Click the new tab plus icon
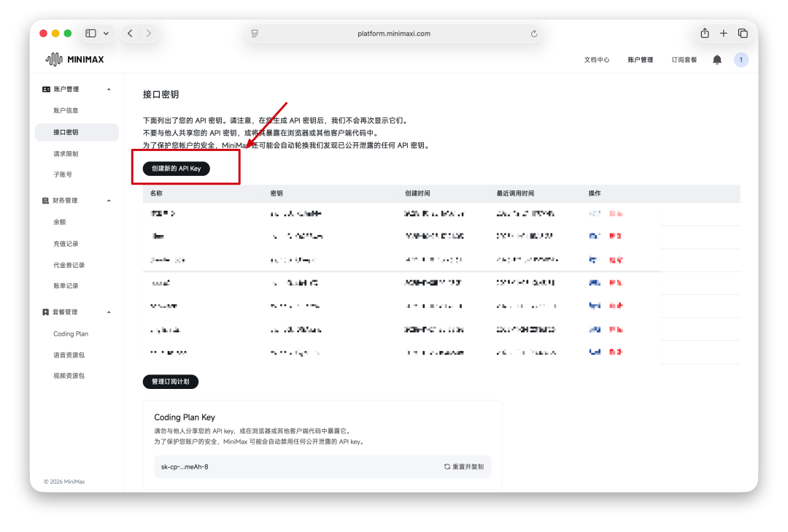The height and width of the screenshot is (532, 788). coord(723,33)
